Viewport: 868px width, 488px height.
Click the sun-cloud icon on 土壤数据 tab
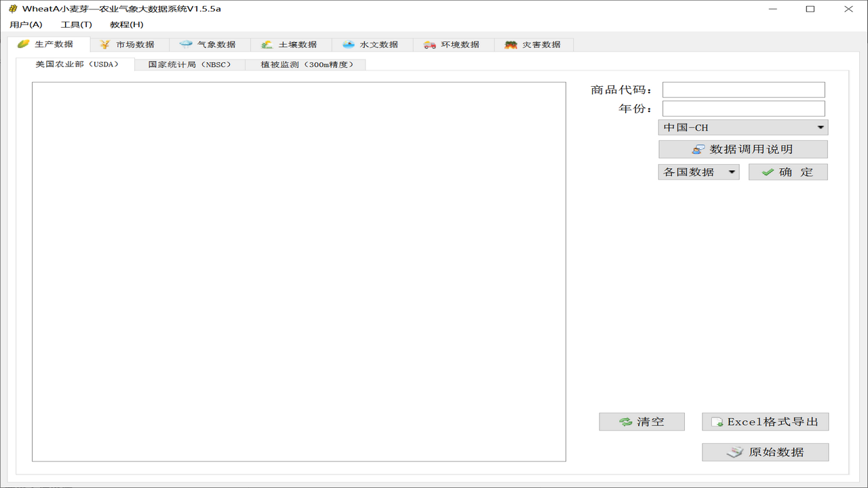tap(267, 45)
